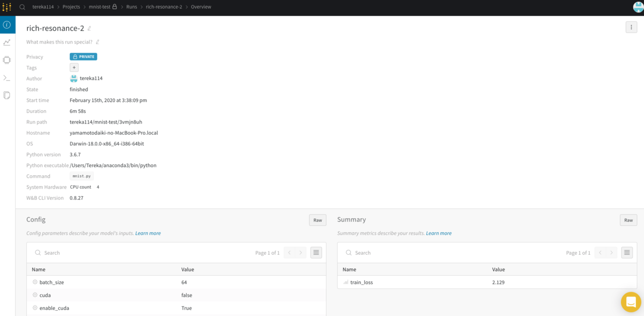Click gear icon beside cuda
The height and width of the screenshot is (316, 644).
click(x=35, y=295)
